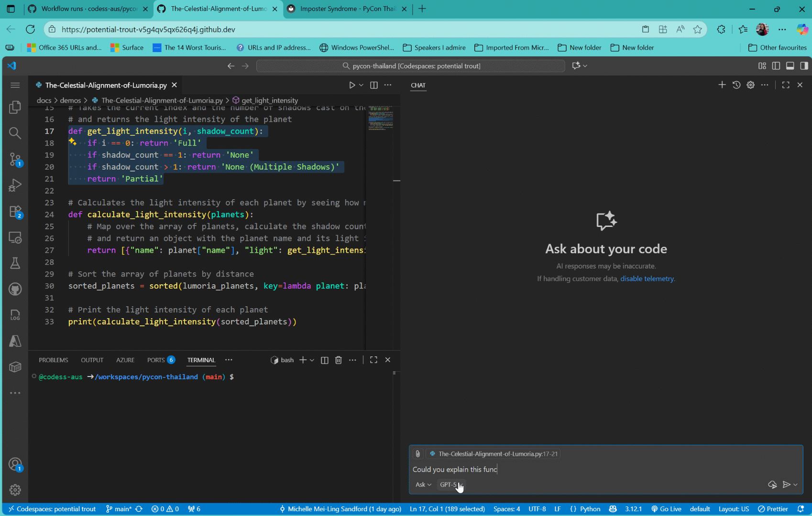Click the attach context paperclip icon
Screen dimensions: 812x516
417,454
